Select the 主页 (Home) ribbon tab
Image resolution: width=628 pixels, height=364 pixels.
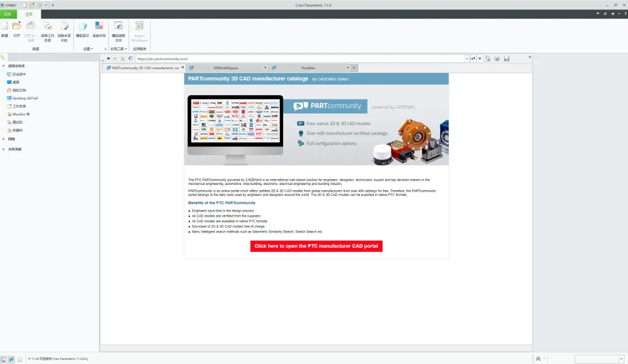[x=29, y=15]
